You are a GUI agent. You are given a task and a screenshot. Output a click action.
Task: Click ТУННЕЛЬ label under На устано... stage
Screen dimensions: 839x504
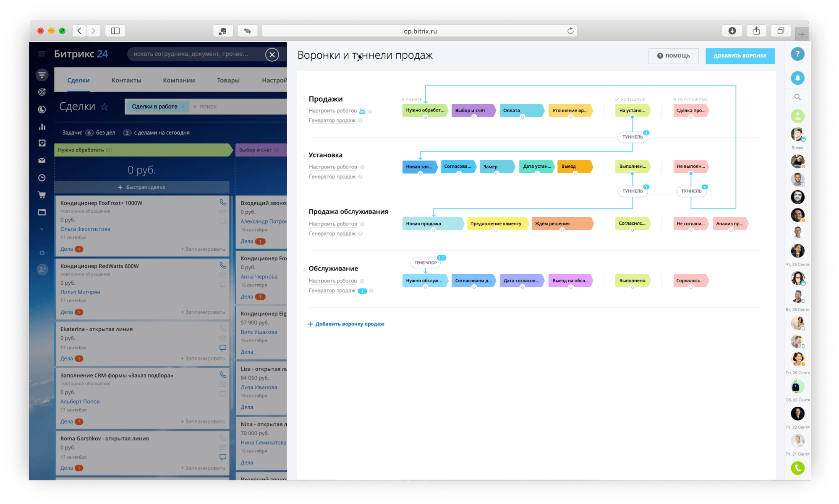pyautogui.click(x=633, y=137)
